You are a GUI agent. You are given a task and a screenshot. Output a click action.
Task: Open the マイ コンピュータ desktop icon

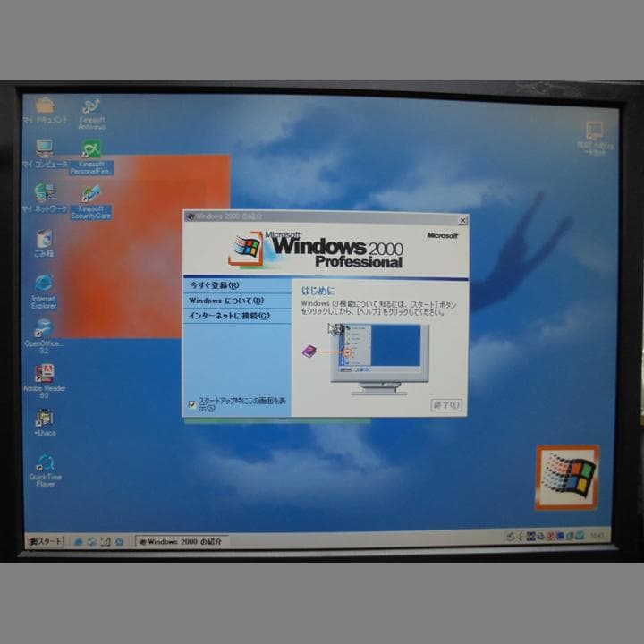pos(45,154)
